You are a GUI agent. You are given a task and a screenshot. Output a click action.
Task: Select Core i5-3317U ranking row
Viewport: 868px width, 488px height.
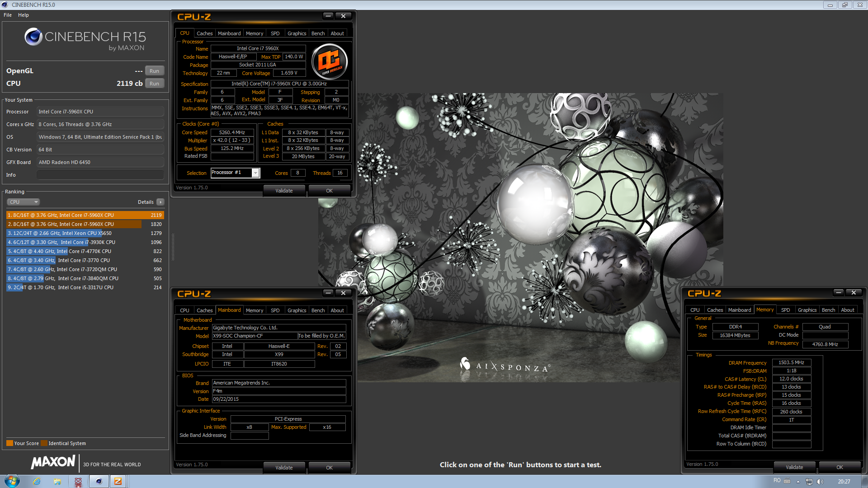click(85, 287)
